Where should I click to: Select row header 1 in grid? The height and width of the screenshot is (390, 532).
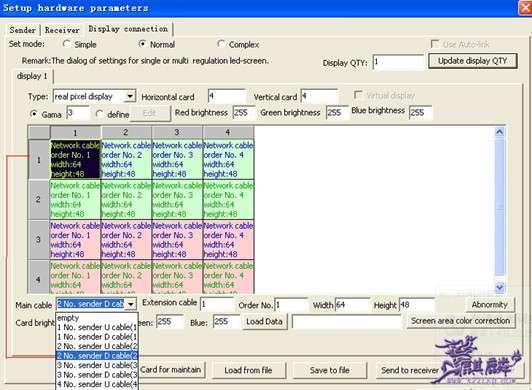tap(39, 160)
